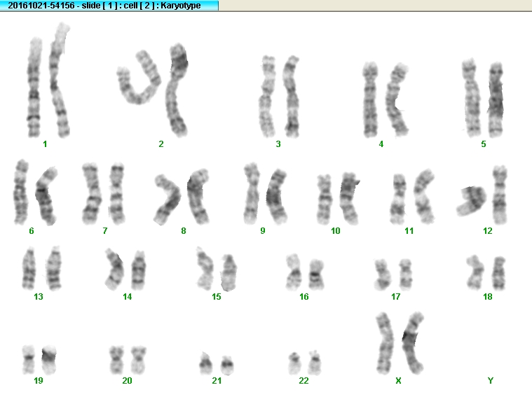Click the chromosome 2 pair
Screen dimensions: 532x404
click(x=153, y=90)
